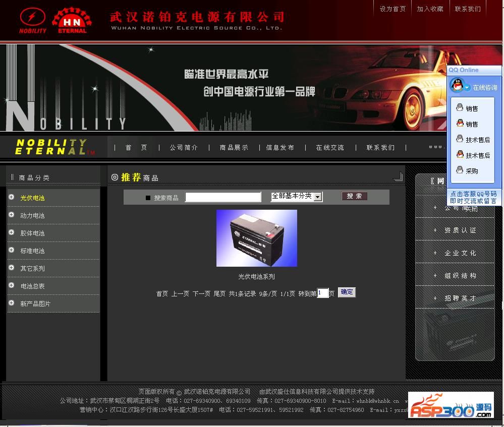Click the 确定 pagination button
Viewport: 504px width, 427px height.
(x=347, y=292)
